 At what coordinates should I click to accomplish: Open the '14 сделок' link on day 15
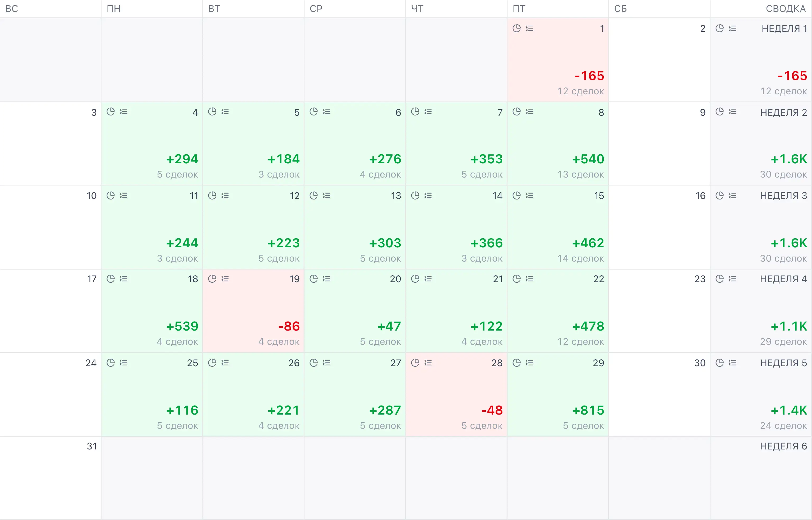tap(580, 258)
